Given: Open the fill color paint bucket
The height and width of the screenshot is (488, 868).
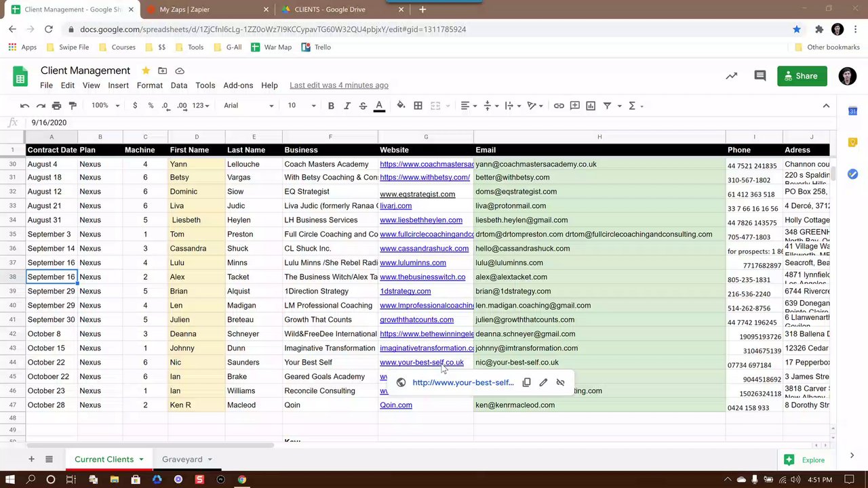Looking at the screenshot, I should (401, 106).
